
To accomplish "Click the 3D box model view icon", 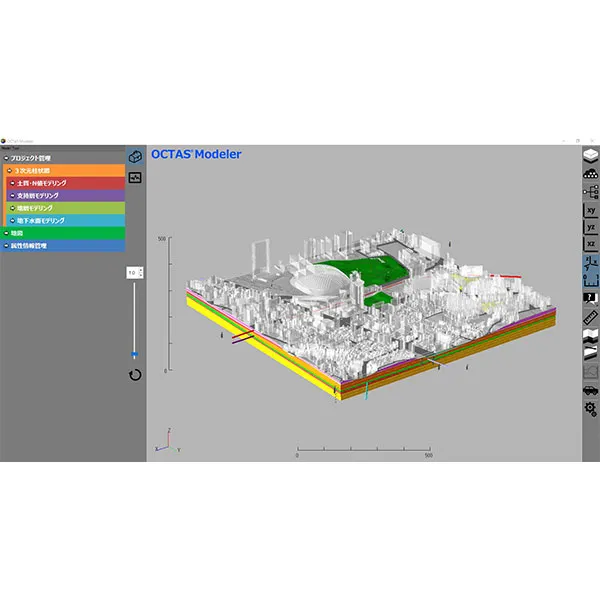I will pyautogui.click(x=135, y=158).
